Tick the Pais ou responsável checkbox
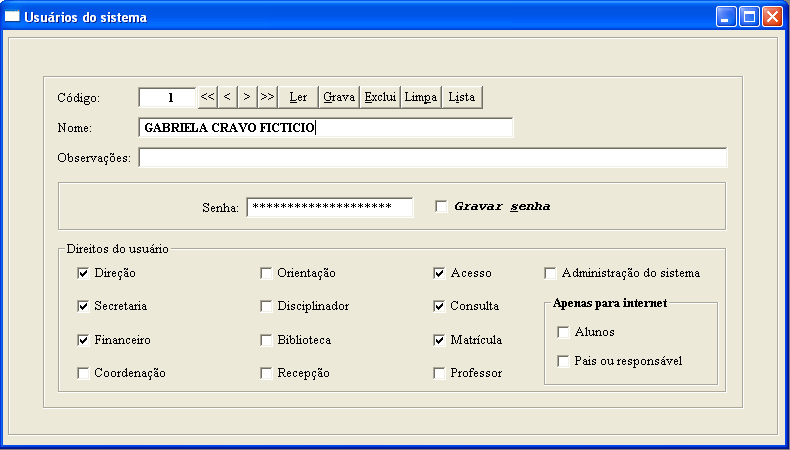Screen dimensions: 790x450 point(564,361)
